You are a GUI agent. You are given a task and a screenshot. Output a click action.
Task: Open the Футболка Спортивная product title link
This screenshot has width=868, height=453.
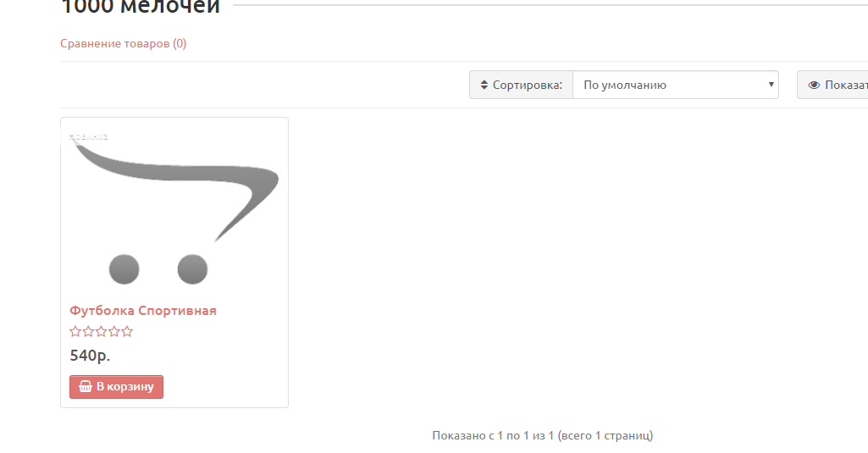(143, 311)
